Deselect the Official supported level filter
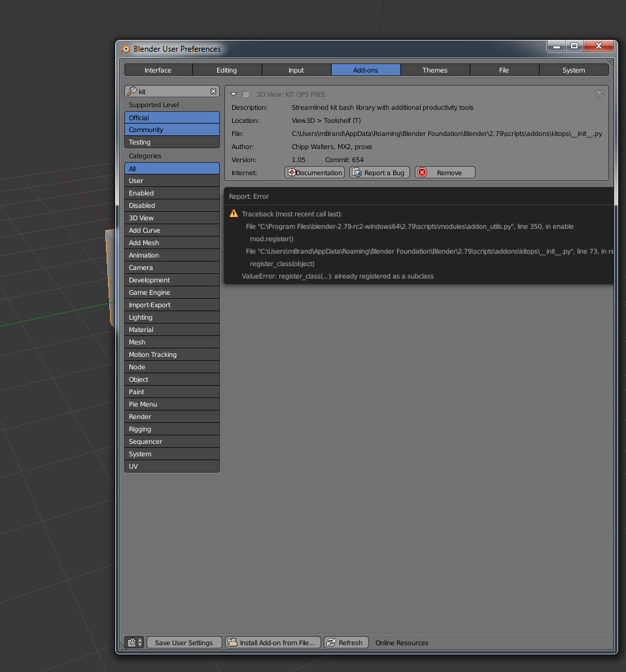Image resolution: width=626 pixels, height=672 pixels. coord(171,117)
